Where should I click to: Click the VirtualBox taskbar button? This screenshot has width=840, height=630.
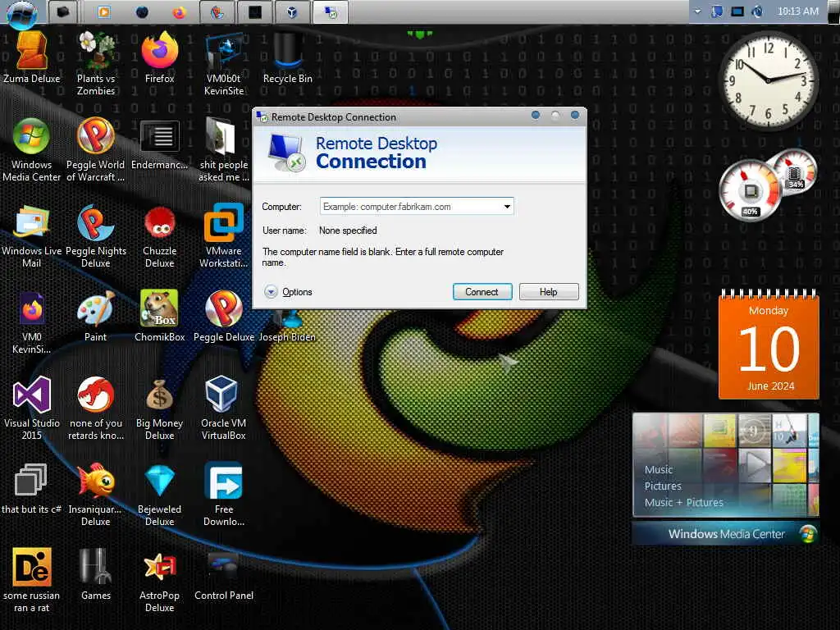click(x=292, y=12)
